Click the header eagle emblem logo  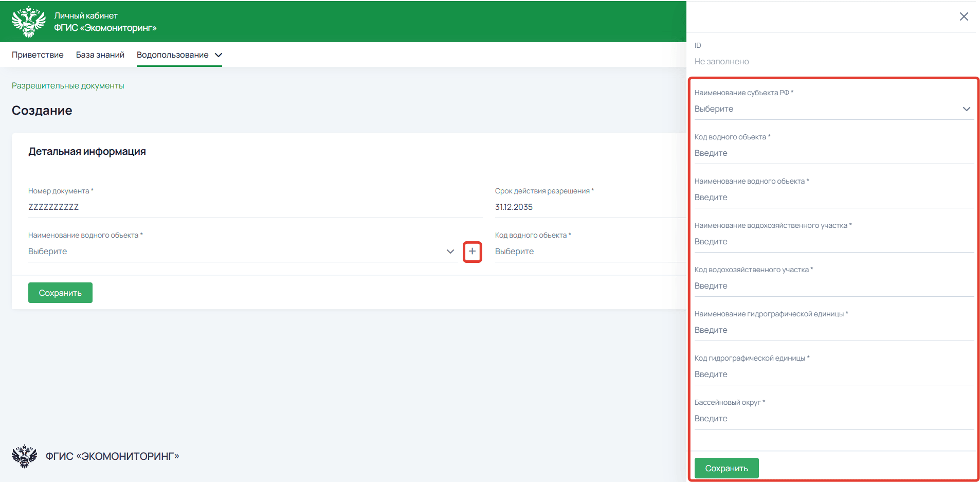coord(29,22)
